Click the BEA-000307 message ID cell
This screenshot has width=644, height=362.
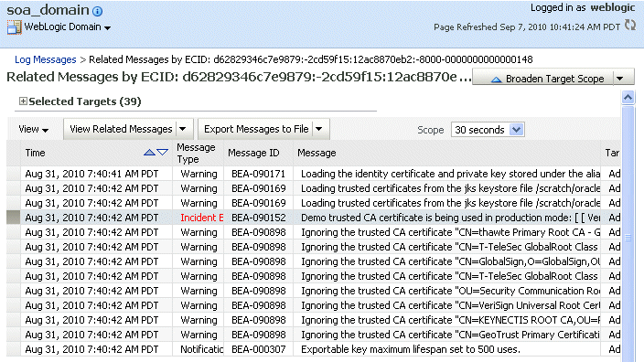[258, 349]
